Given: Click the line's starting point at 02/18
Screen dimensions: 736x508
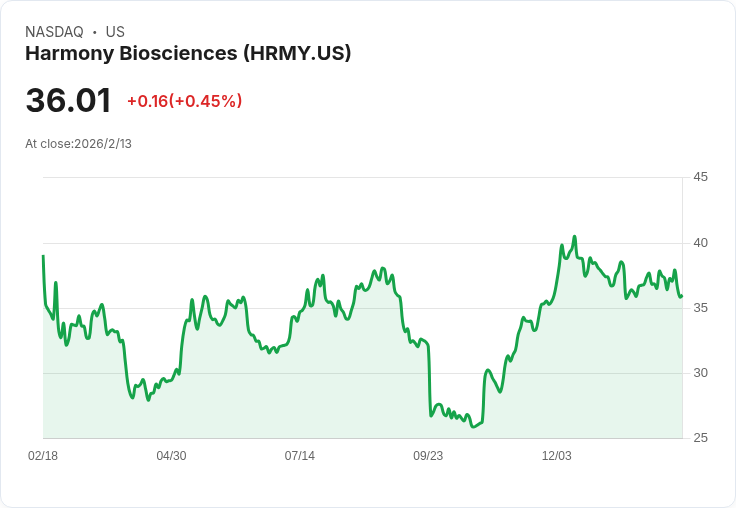Looking at the screenshot, I should (43, 256).
